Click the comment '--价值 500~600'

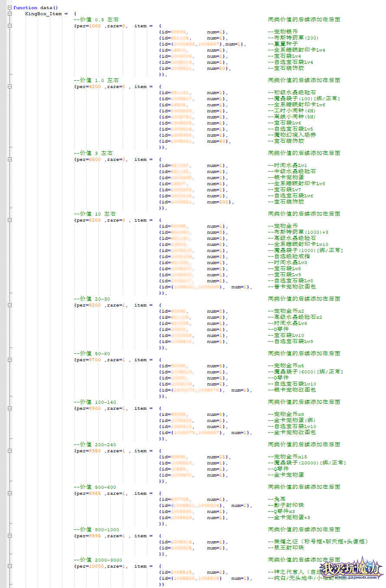point(95,487)
